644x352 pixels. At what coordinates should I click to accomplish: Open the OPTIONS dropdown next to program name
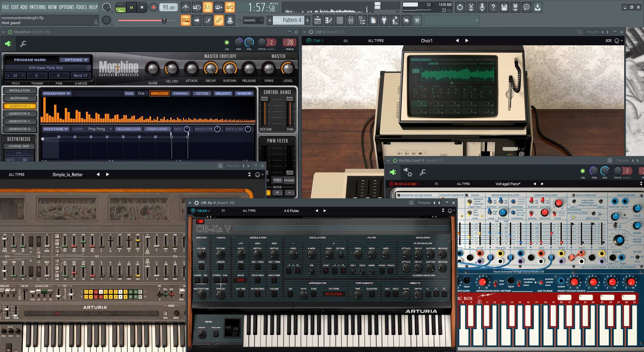pyautogui.click(x=74, y=60)
